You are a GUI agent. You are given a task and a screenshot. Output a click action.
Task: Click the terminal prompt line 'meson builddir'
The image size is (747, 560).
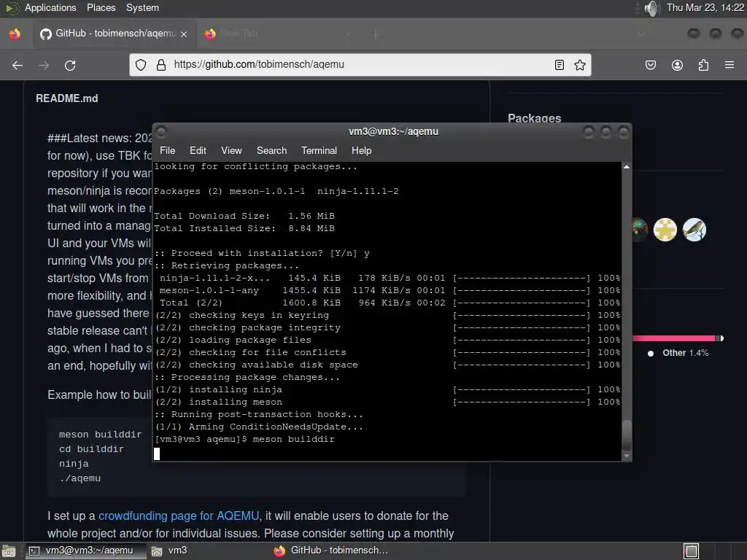click(244, 439)
